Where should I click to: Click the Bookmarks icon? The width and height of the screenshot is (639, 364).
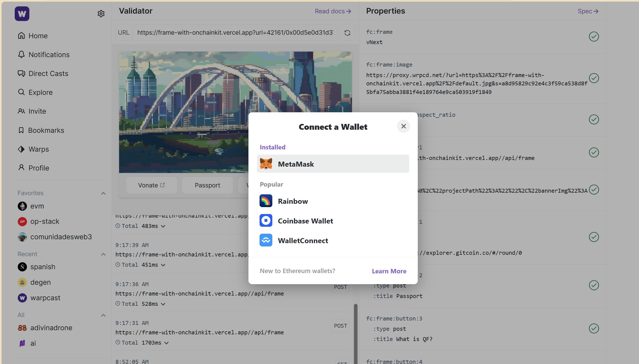(x=21, y=130)
